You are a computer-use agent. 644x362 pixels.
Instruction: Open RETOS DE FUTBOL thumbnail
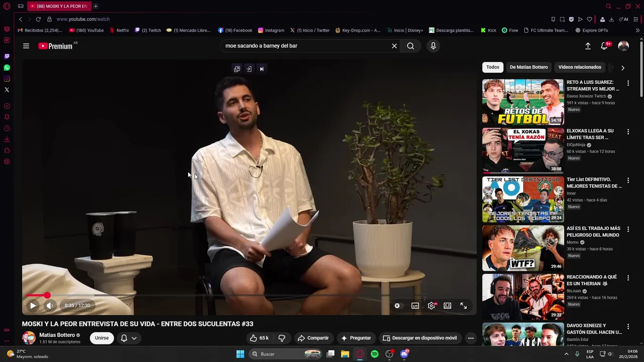pyautogui.click(x=523, y=102)
